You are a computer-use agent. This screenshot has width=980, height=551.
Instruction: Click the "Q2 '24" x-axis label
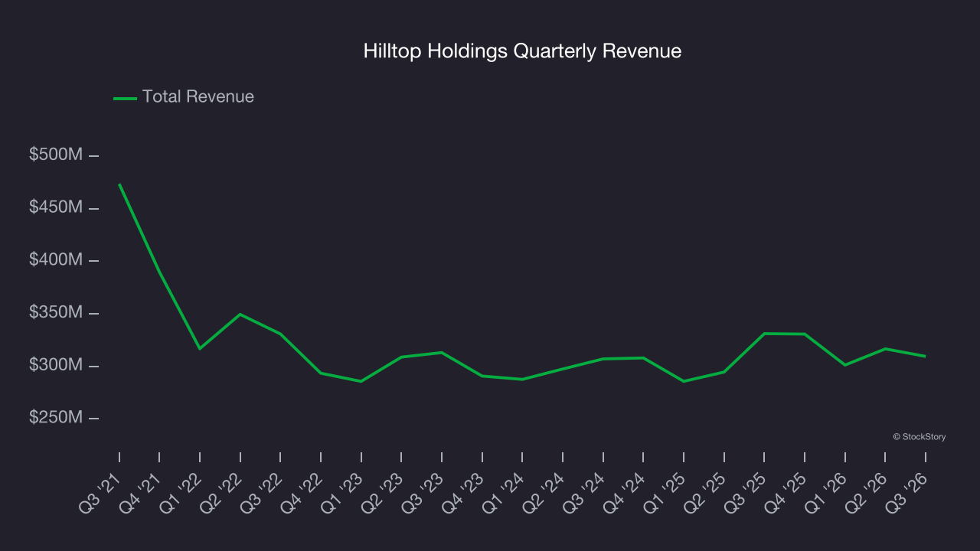[544, 491]
